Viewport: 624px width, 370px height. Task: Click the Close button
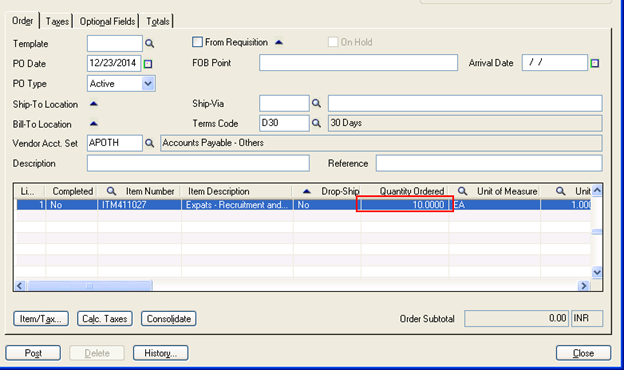pos(583,353)
